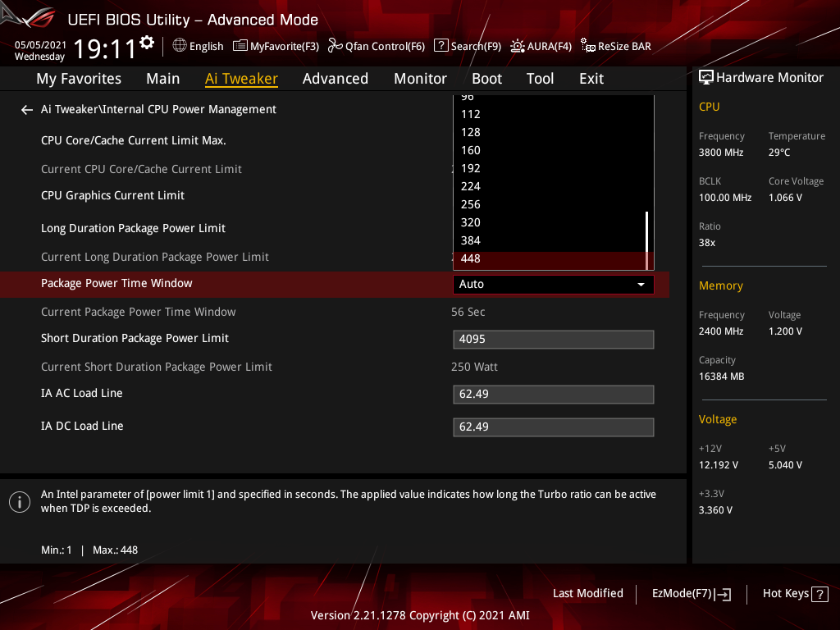Click the globe language icon
This screenshot has height=630, width=840.
point(180,46)
